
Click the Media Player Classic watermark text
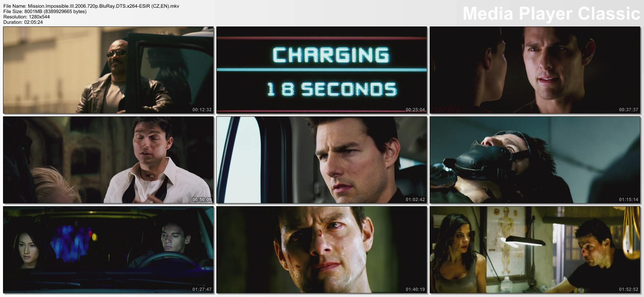tap(551, 14)
